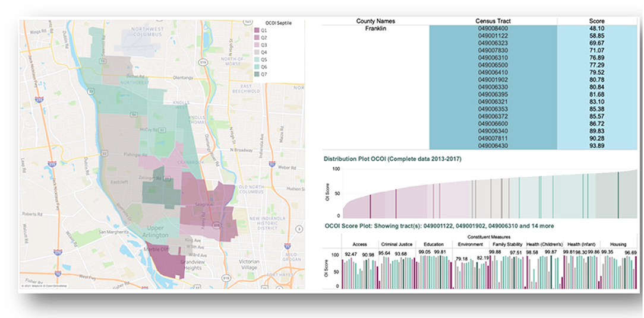The width and height of the screenshot is (644, 318).
Task: Select the Q3 legend color swatch
Action: coord(257,44)
